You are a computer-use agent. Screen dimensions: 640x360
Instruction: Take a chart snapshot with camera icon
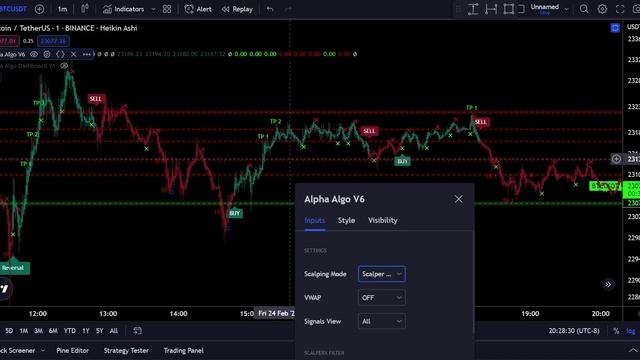636,9
